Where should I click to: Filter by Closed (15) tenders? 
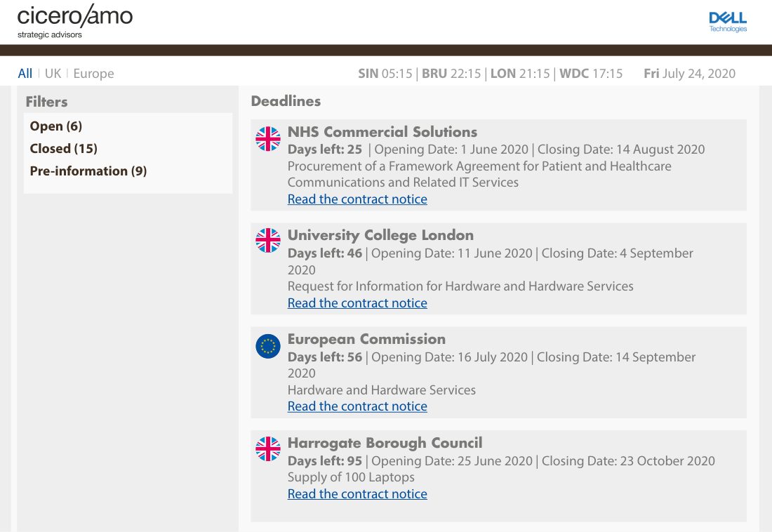(x=63, y=148)
